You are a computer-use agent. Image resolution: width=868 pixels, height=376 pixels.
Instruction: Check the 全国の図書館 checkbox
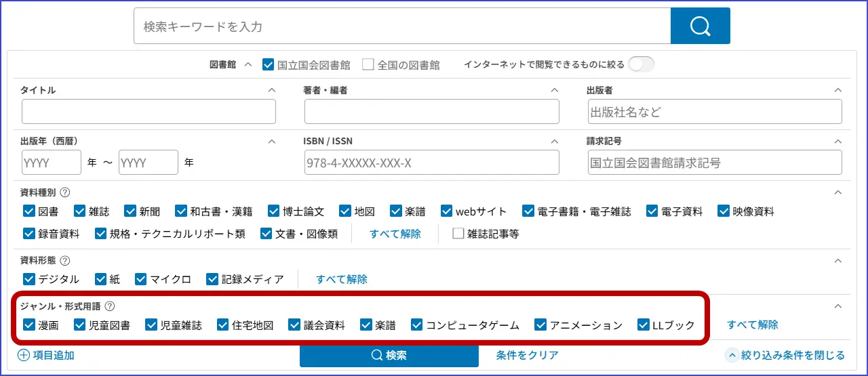point(368,65)
